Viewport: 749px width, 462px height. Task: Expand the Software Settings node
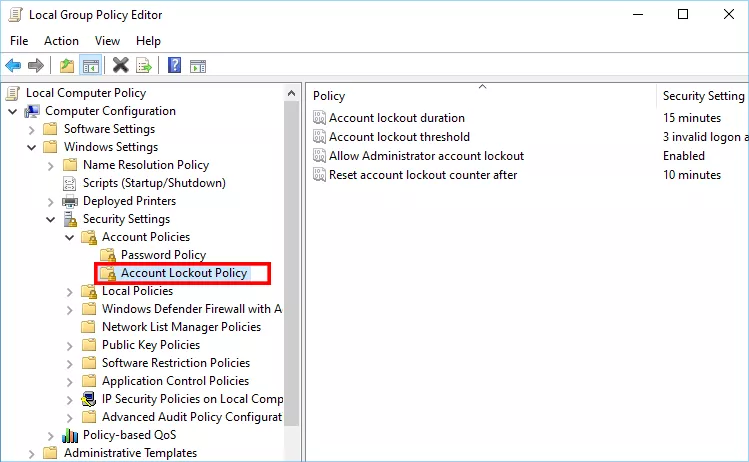pyautogui.click(x=32, y=130)
